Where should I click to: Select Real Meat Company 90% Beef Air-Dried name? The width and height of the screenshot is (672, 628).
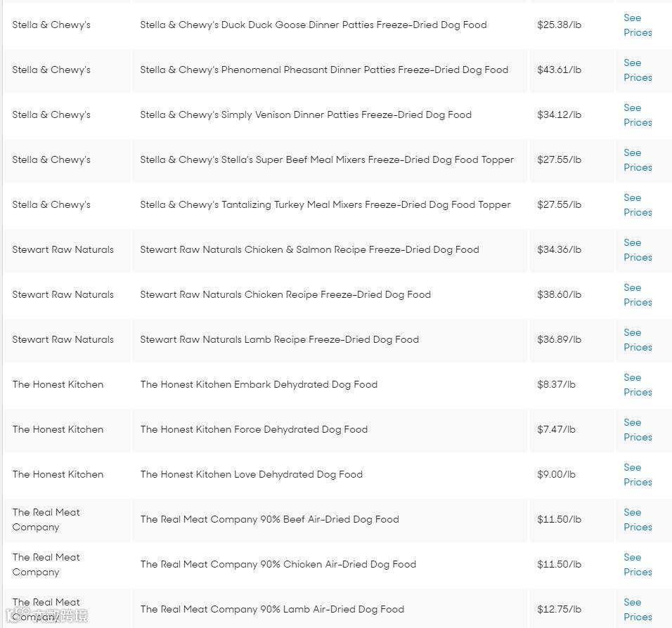[269, 520]
